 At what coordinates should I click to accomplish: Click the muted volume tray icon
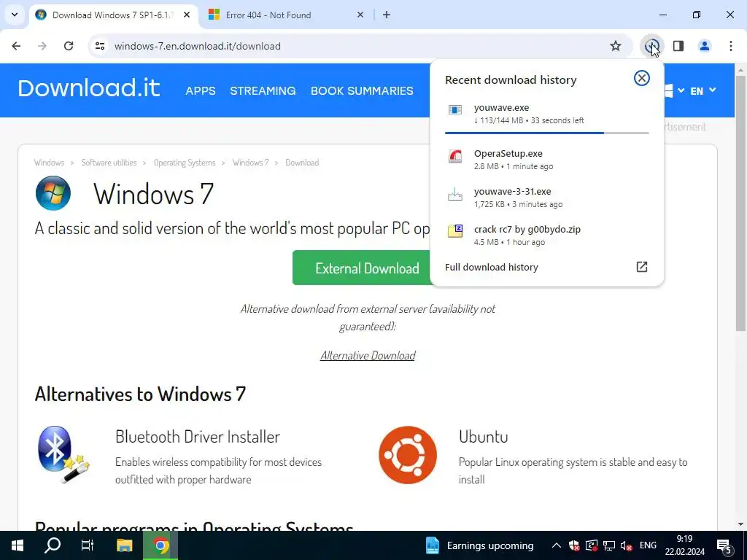pos(626,545)
